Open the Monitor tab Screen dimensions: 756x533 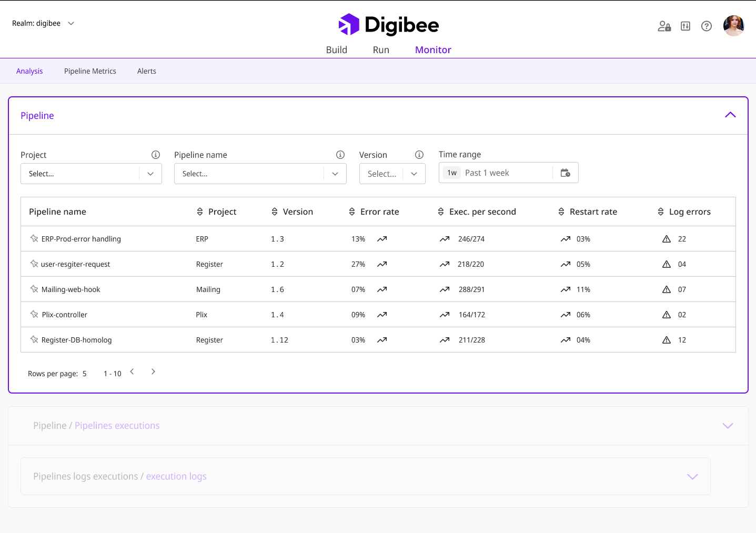[x=433, y=50]
